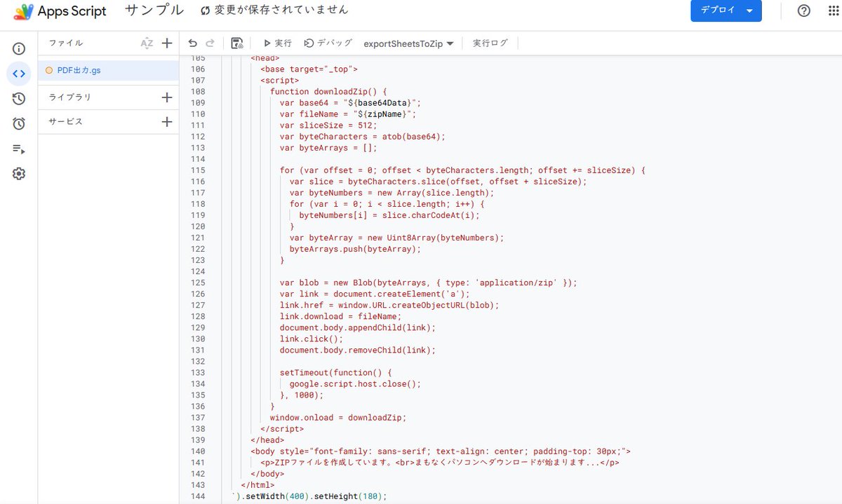Click the setTimeout(function() line
842x504 pixels.
[335, 372]
